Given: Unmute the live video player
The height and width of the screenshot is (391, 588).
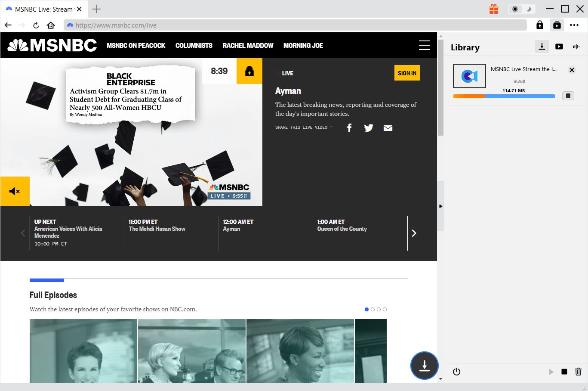Looking at the screenshot, I should point(15,191).
